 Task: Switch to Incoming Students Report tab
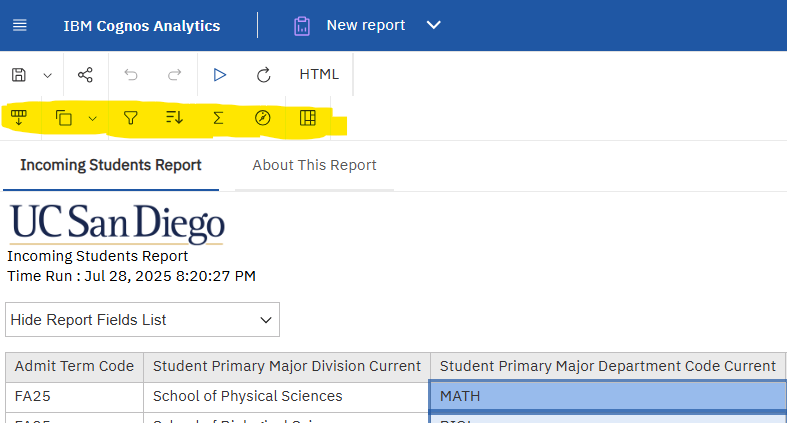pos(111,165)
